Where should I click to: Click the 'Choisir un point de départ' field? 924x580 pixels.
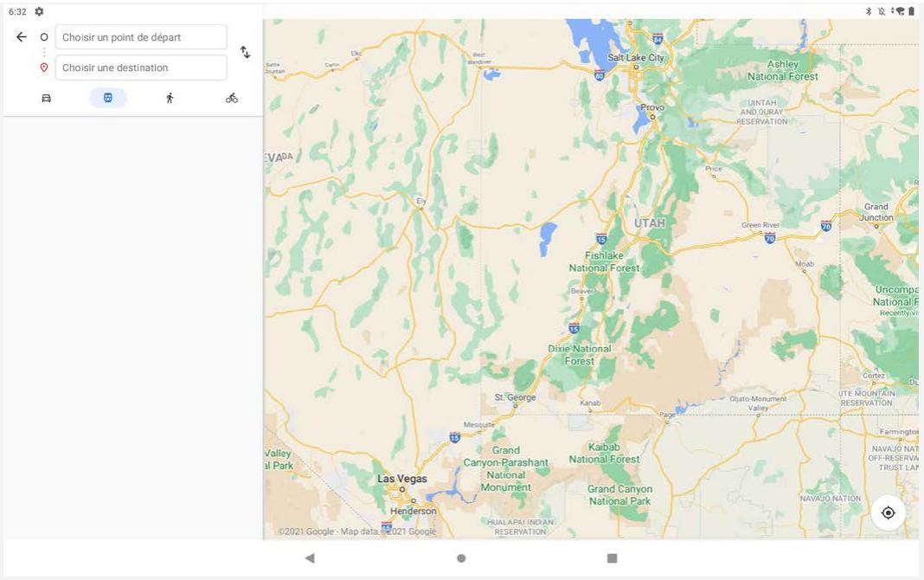pyautogui.click(x=141, y=37)
